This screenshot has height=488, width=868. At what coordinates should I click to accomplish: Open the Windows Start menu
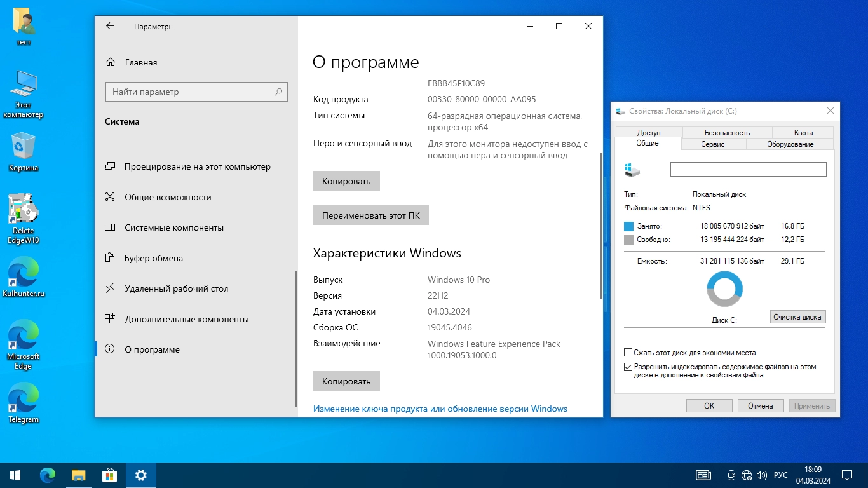tap(15, 475)
